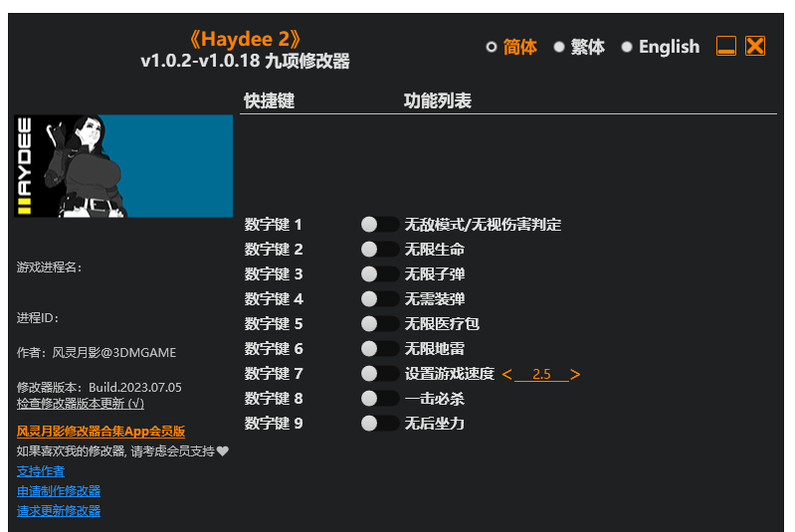Click 数字键 6 hotkey label
The width and height of the screenshot is (795, 532).
pos(274,349)
